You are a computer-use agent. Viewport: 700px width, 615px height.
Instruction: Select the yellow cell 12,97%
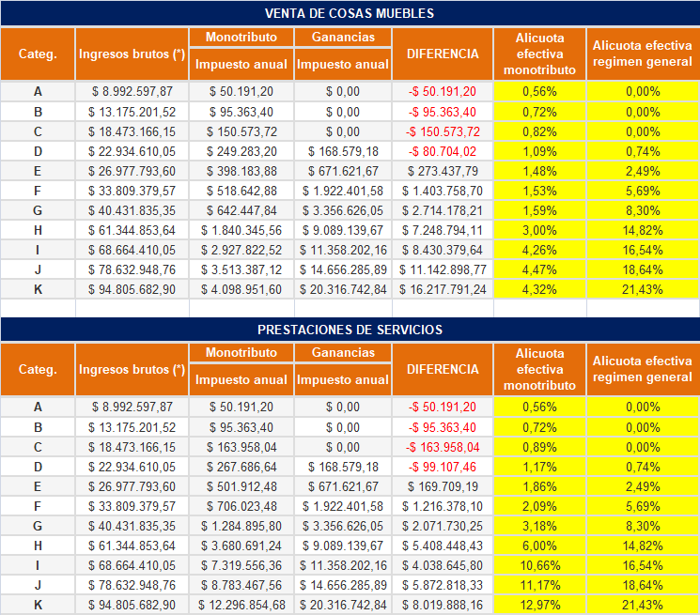(539, 606)
